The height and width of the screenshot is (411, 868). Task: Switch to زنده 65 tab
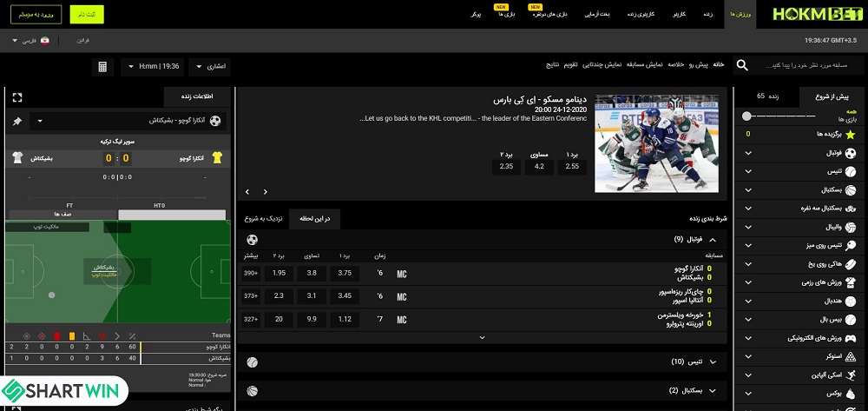(x=767, y=96)
